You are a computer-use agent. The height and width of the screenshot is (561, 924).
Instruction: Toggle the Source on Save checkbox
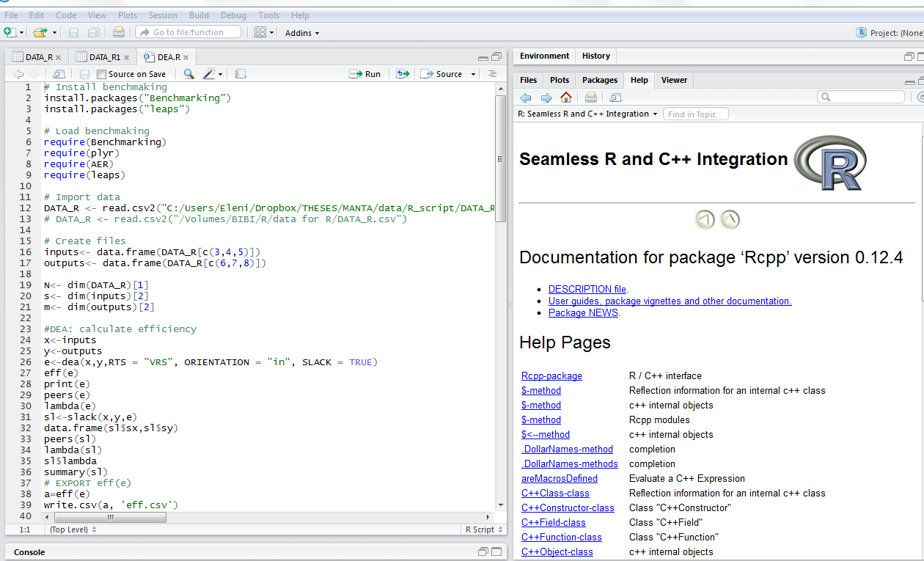[102, 74]
